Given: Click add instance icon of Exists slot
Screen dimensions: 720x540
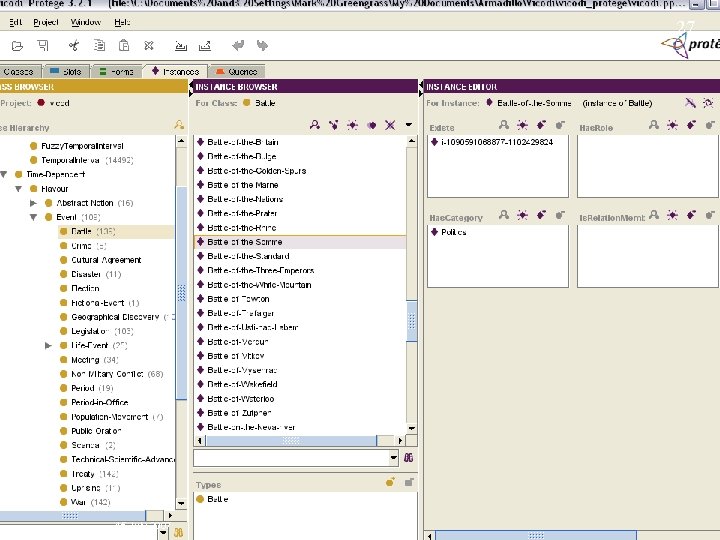Looking at the screenshot, I should pyautogui.click(x=541, y=125).
